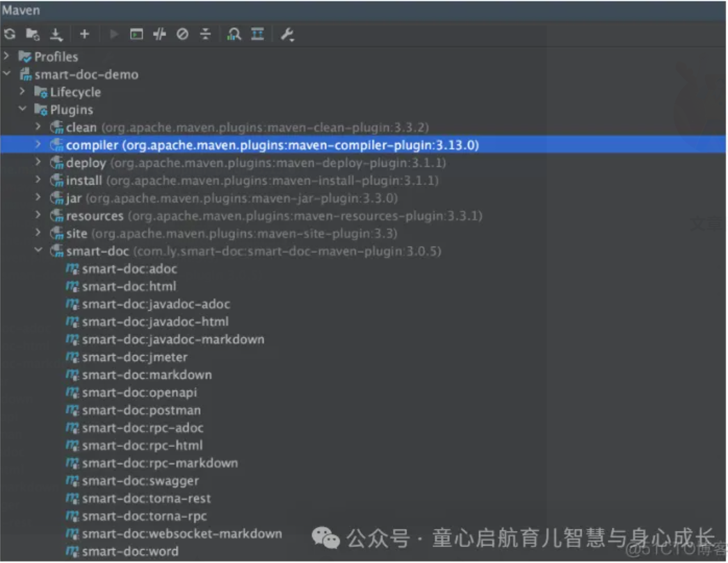Click the compiler plugin icon
Image resolution: width=728 pixels, height=563 pixels.
(x=56, y=145)
